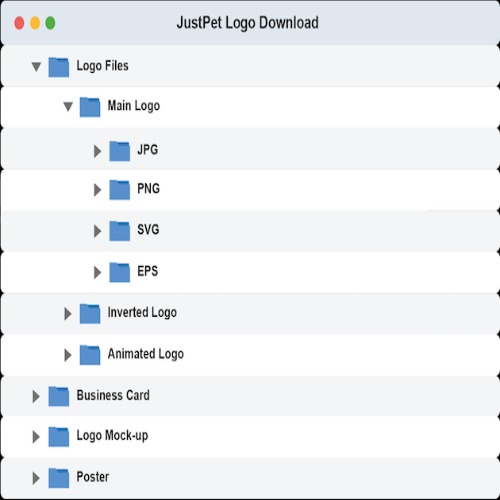Expand the Logo Mock-up folder arrow
The image size is (500, 500).
(36, 437)
